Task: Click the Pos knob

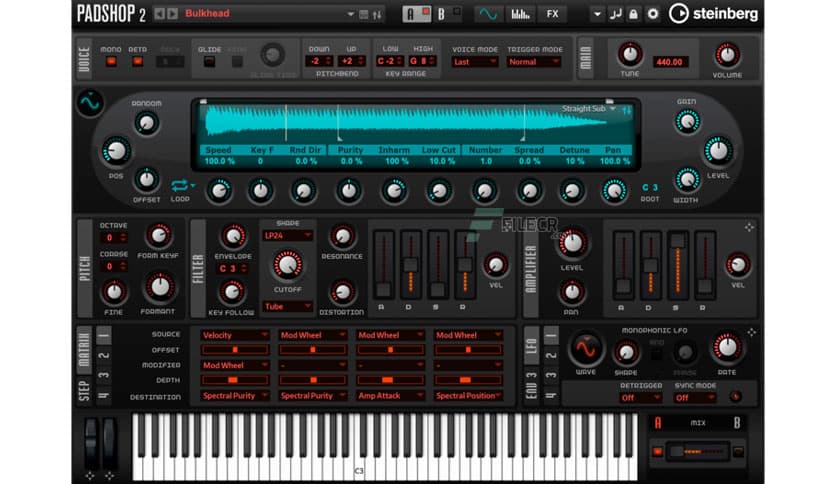Action: 116,151
